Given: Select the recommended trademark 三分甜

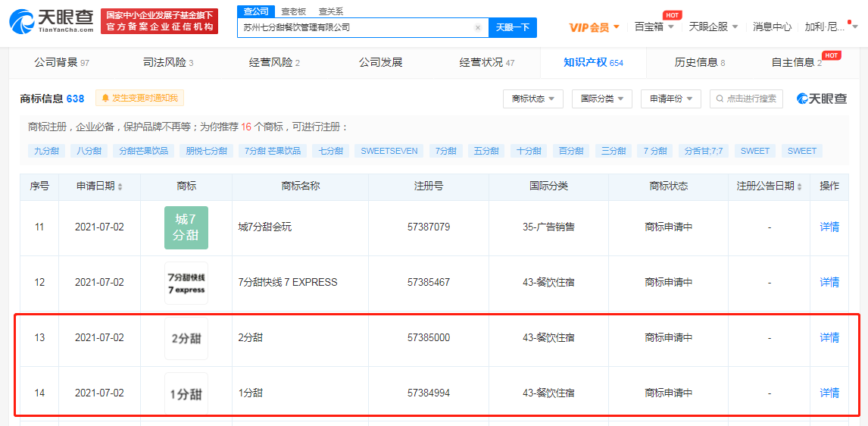Looking at the screenshot, I should coord(614,151).
